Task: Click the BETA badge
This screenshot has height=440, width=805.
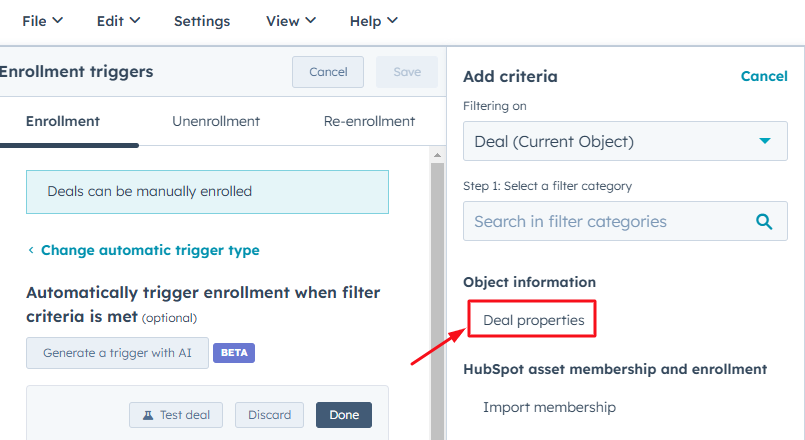Action: tap(234, 353)
